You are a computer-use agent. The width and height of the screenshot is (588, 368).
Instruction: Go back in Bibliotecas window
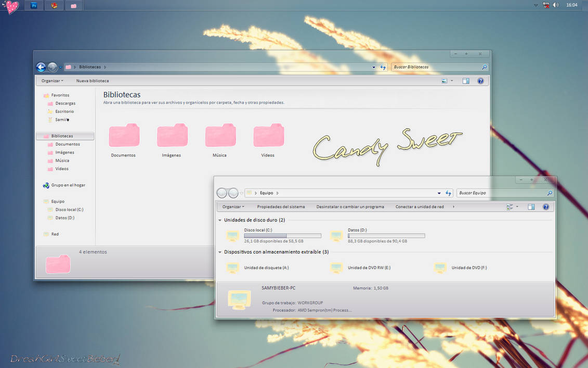(x=41, y=67)
